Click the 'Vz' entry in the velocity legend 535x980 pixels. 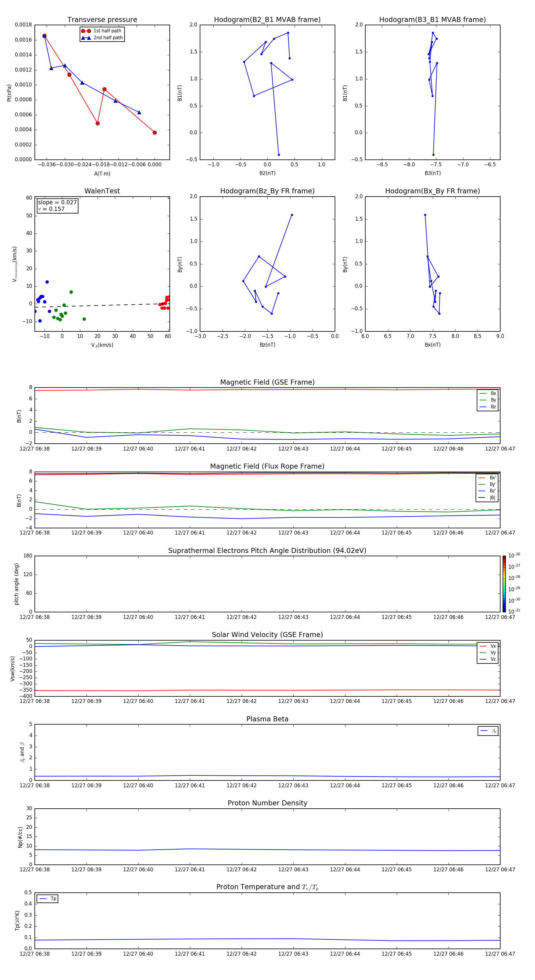pos(488,659)
